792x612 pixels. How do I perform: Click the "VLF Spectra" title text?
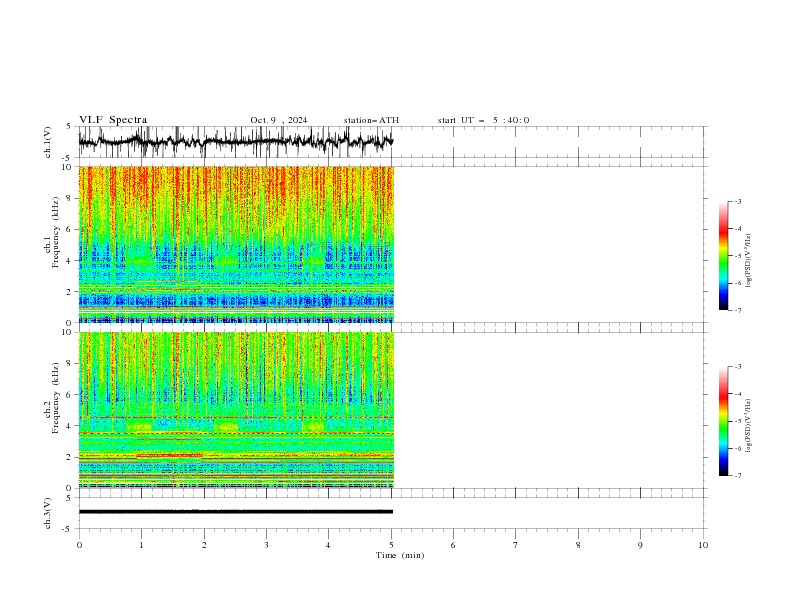click(x=113, y=120)
